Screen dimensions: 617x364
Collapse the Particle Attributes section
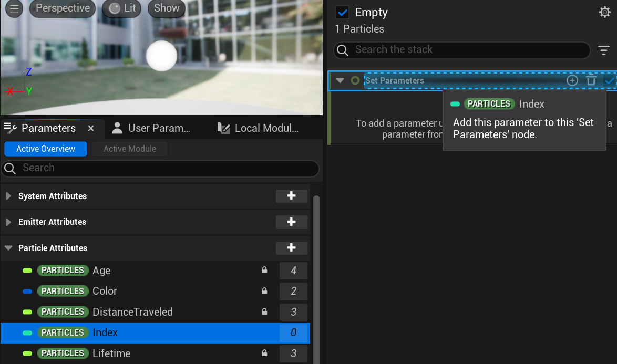tap(8, 248)
